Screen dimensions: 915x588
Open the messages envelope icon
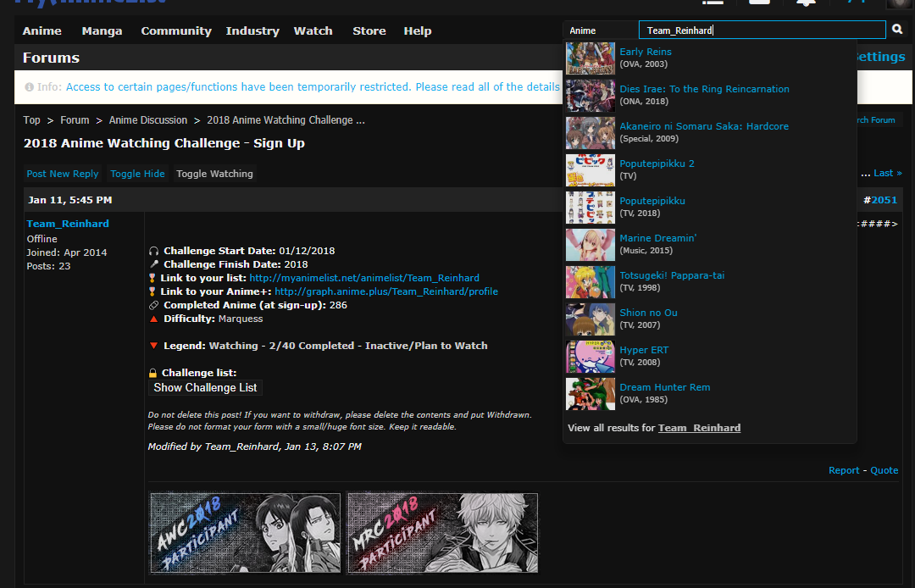click(759, 3)
